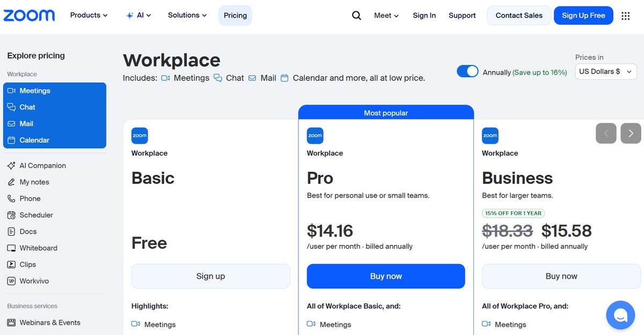Click the Docs icon in sidebar

pyautogui.click(x=11, y=232)
